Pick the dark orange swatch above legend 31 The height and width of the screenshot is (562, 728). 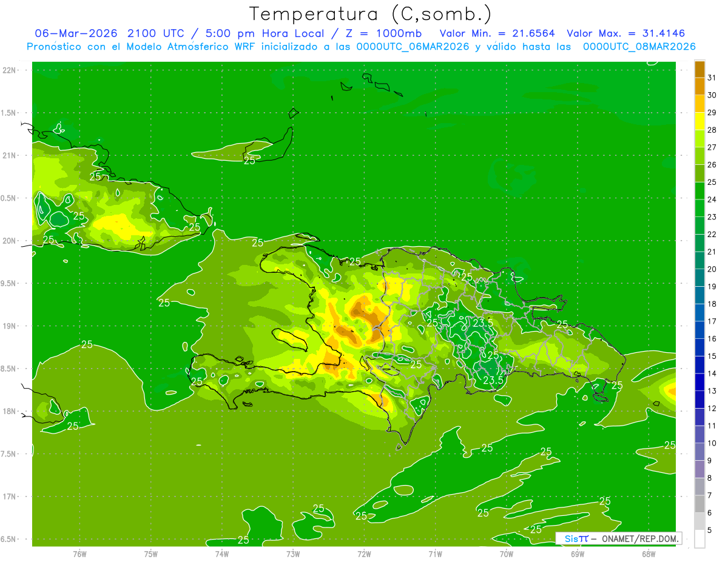click(699, 69)
